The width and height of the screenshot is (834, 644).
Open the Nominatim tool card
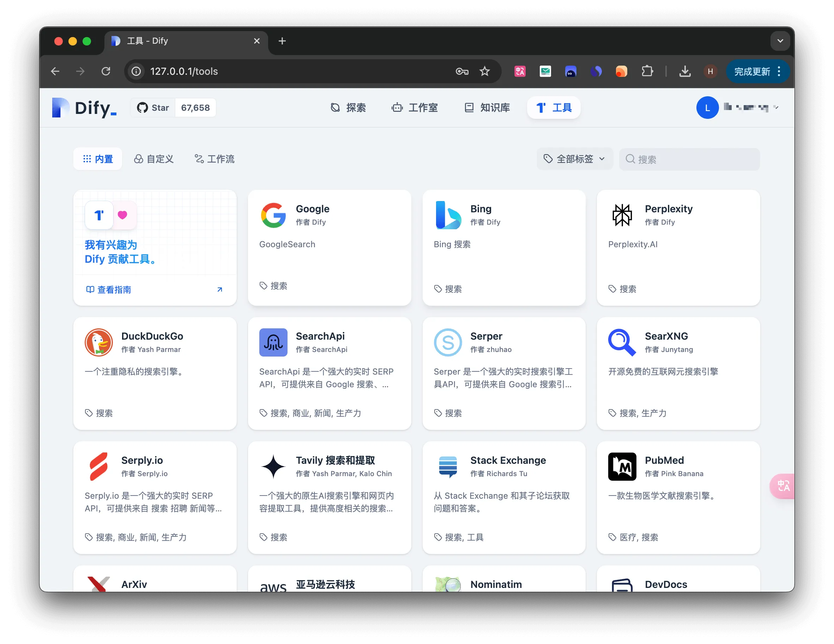(x=504, y=579)
